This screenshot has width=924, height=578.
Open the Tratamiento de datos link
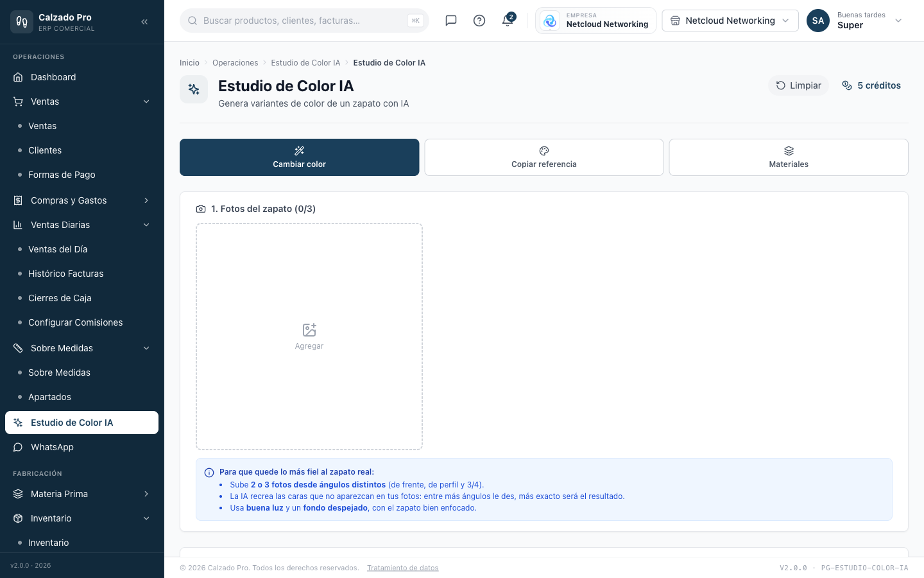click(x=403, y=568)
